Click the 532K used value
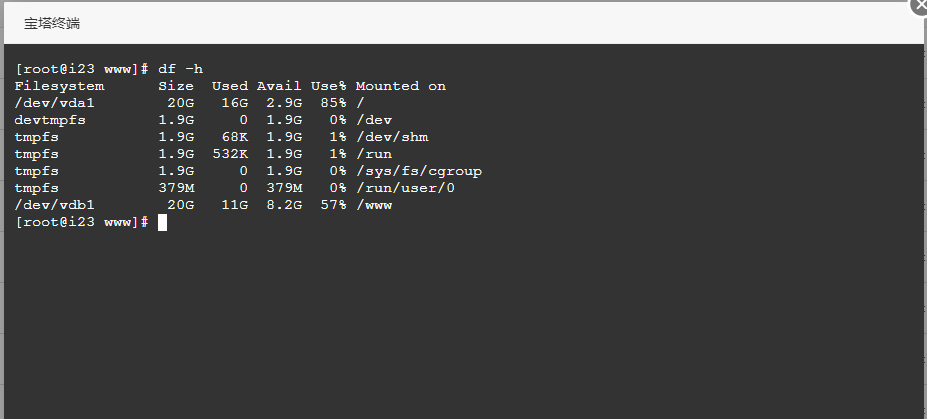This screenshot has height=419, width=927. 230,154
